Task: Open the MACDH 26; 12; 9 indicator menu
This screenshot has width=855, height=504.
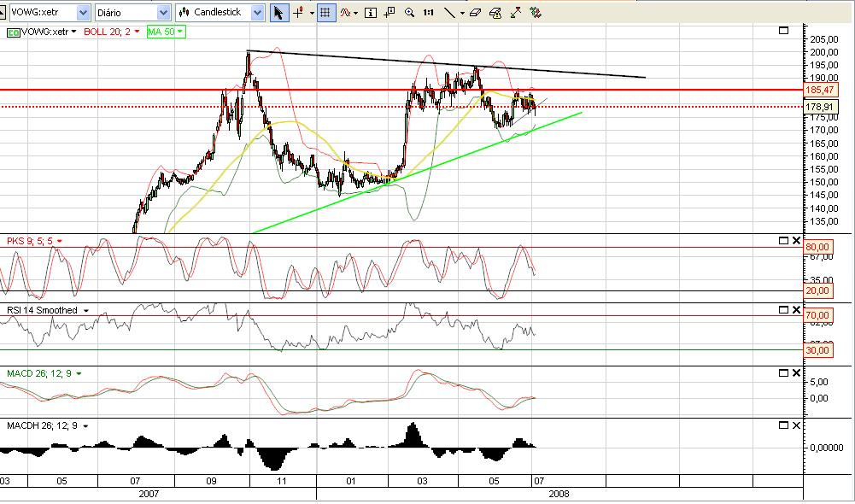Action: click(x=85, y=426)
